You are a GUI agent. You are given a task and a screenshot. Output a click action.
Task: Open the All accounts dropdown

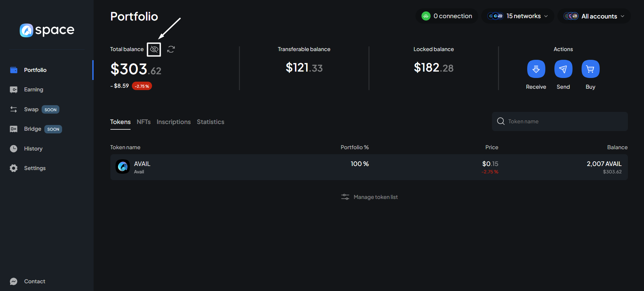tap(594, 16)
